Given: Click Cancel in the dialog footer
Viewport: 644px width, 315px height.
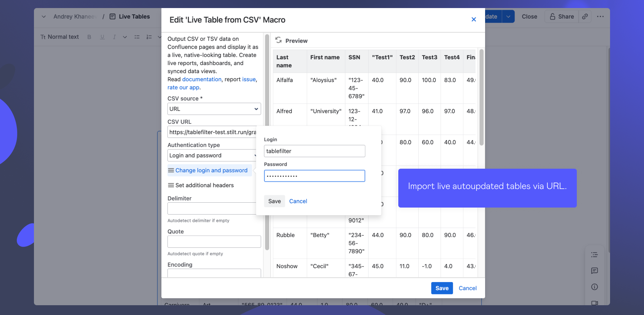Looking at the screenshot, I should point(468,288).
